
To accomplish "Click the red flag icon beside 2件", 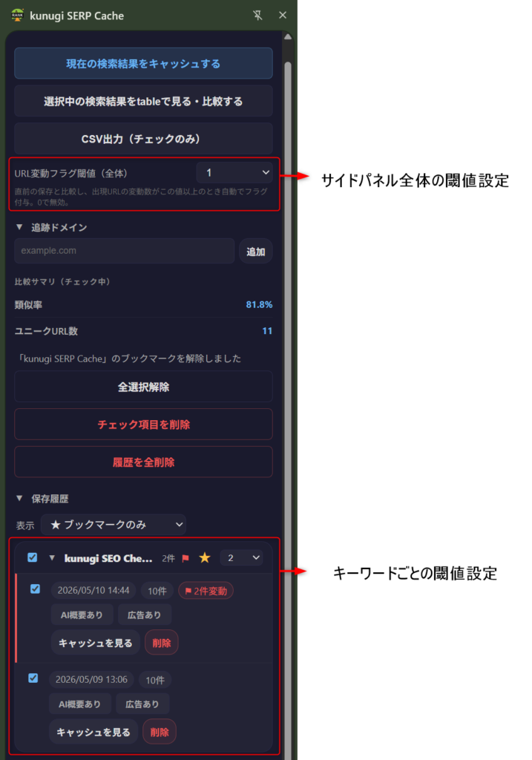I will (x=185, y=558).
